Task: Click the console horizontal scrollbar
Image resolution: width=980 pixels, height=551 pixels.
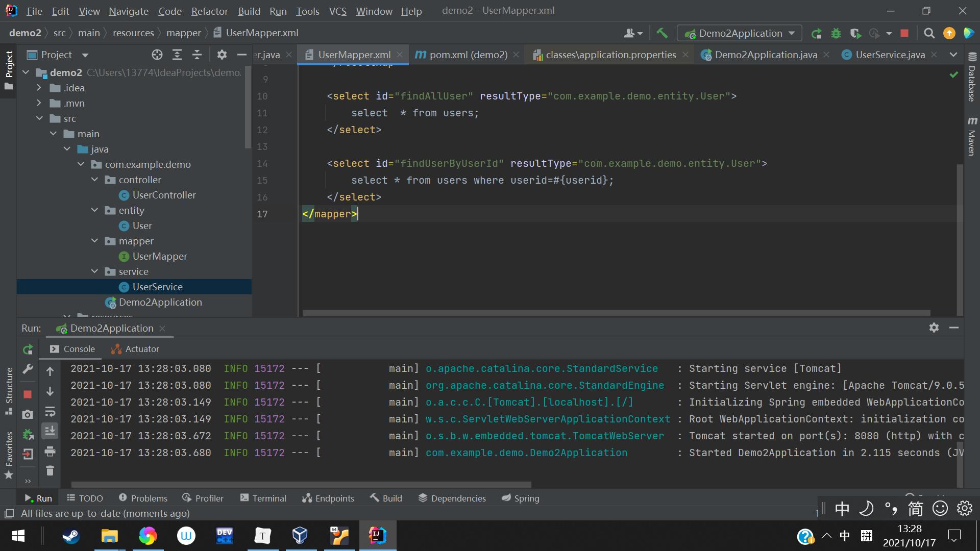Action: click(x=301, y=484)
